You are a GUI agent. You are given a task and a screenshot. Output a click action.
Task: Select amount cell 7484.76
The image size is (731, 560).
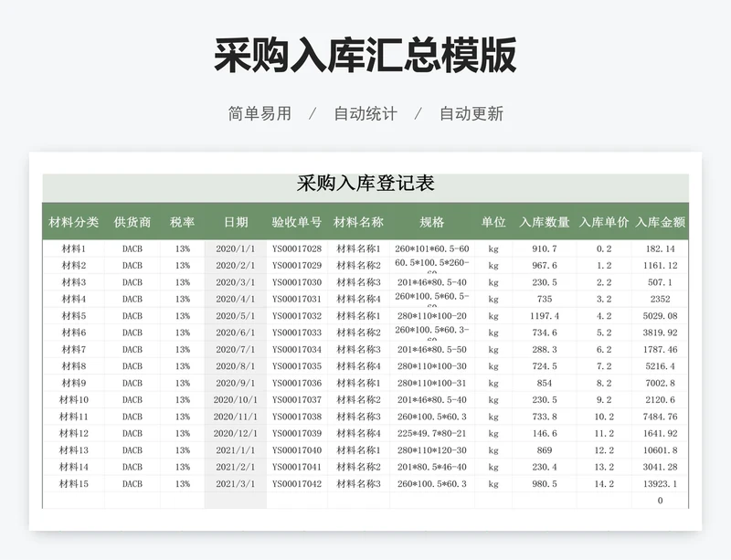pyautogui.click(x=660, y=417)
